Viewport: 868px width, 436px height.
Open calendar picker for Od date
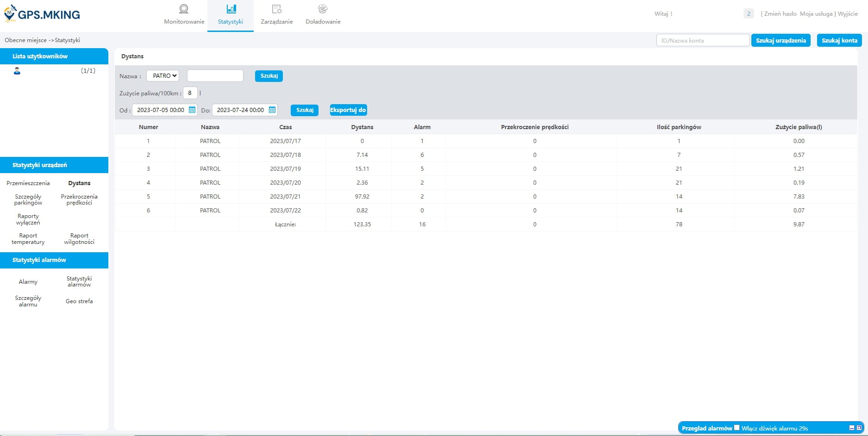point(192,110)
